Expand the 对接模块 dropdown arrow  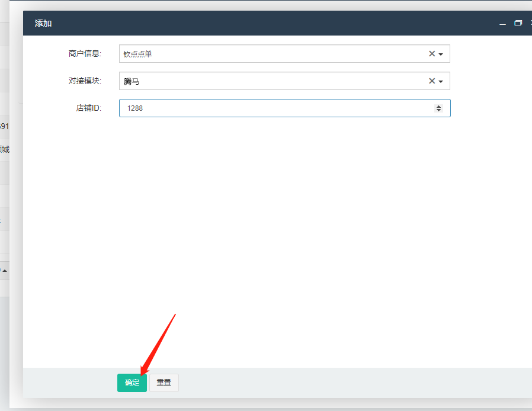pyautogui.click(x=441, y=81)
